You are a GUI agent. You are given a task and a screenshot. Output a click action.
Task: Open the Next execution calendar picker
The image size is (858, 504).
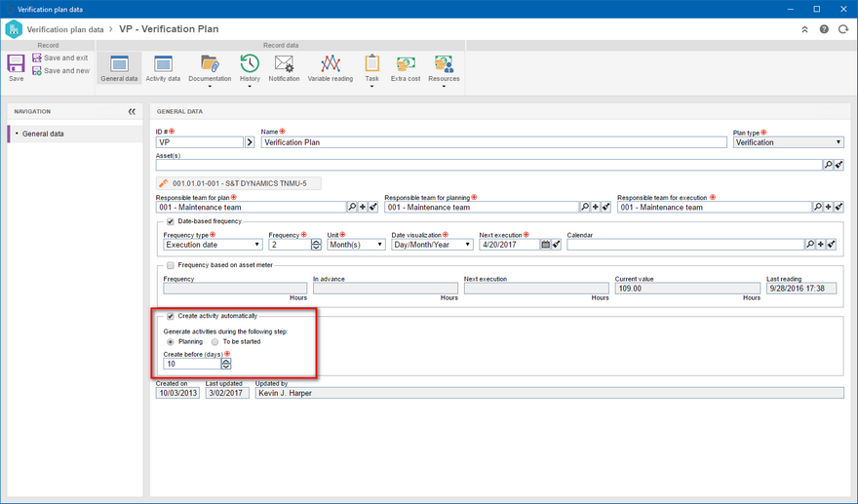click(546, 245)
